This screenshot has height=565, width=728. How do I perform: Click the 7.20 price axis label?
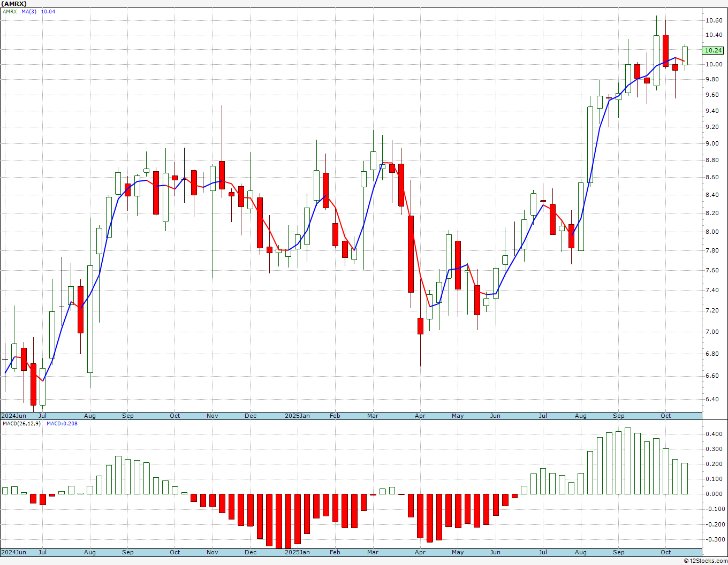click(713, 310)
